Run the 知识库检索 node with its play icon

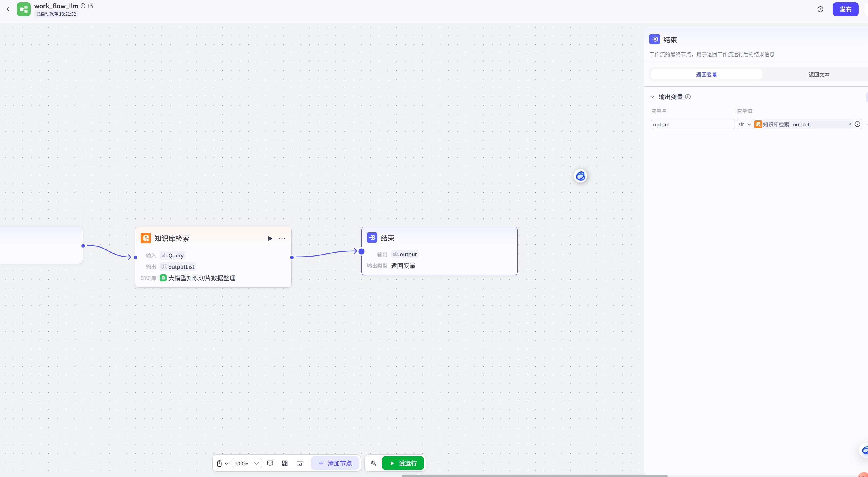[270, 238]
